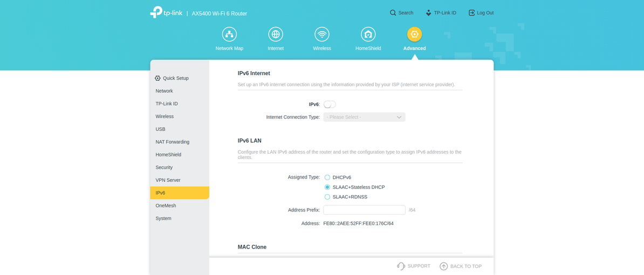Open the TP-Link ID icon
Viewport: 644px width, 275px height.
(x=429, y=13)
